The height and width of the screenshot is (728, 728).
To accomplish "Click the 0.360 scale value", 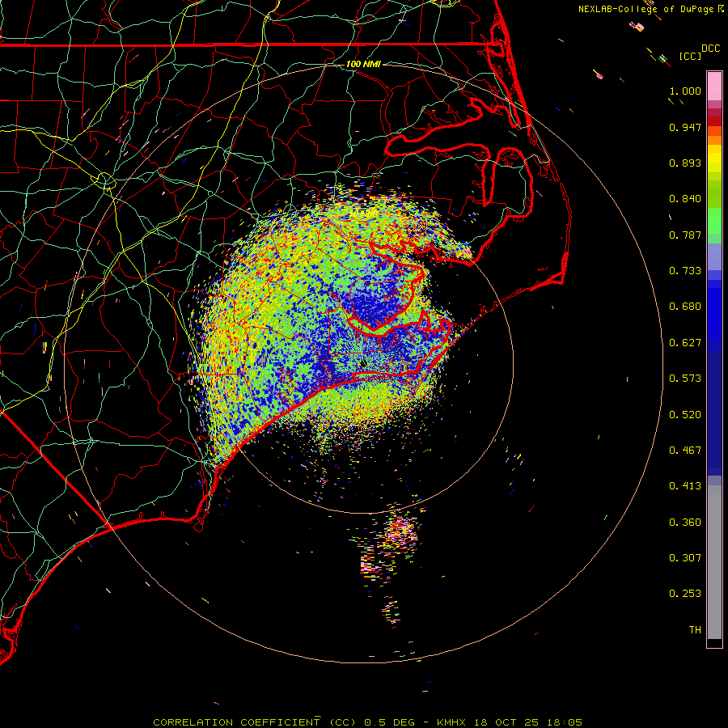I will [685, 523].
